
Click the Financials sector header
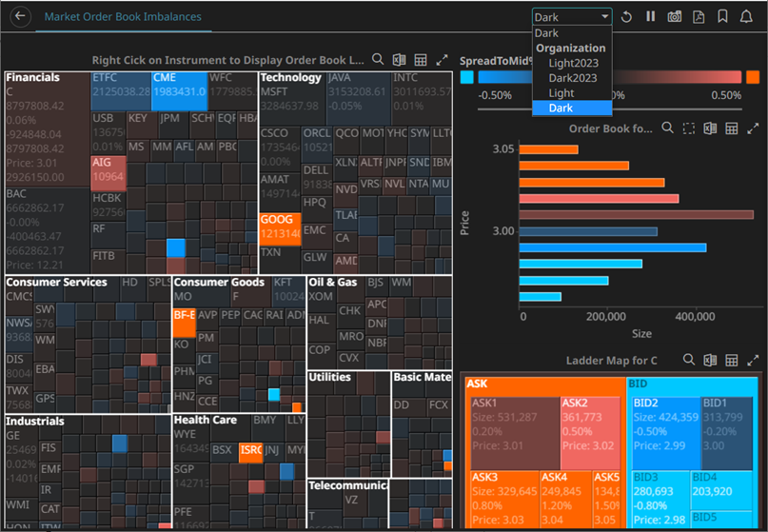[x=32, y=77]
